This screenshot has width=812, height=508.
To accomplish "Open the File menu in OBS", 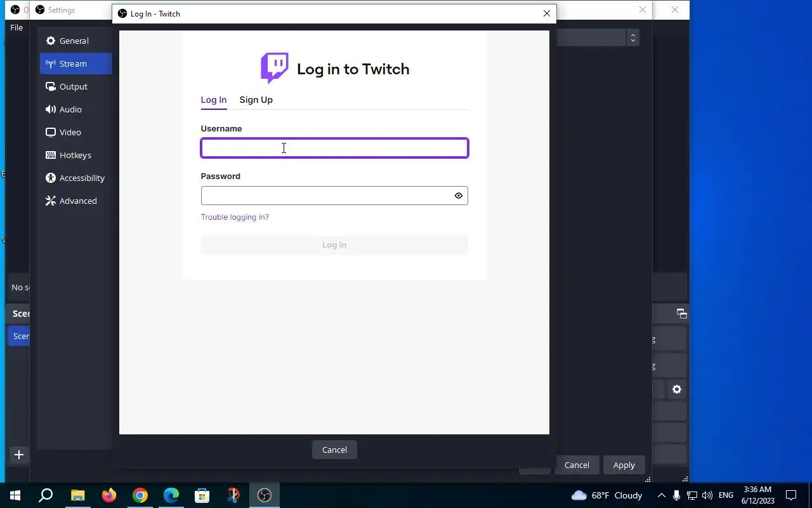I will 16,27.
